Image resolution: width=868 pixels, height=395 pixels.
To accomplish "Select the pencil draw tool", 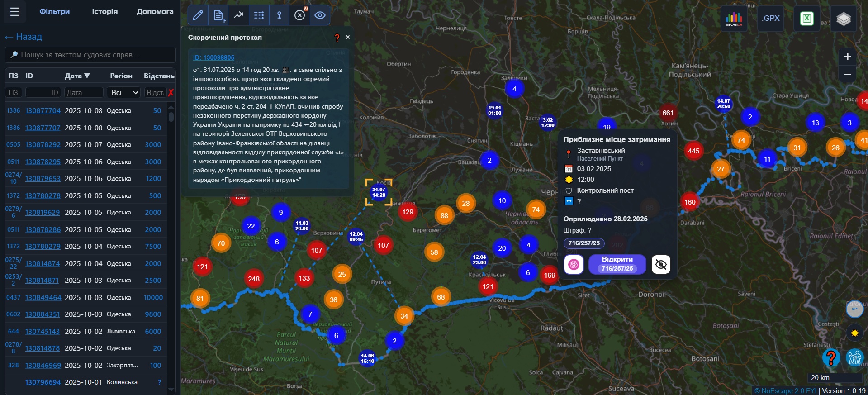I will click(x=198, y=15).
